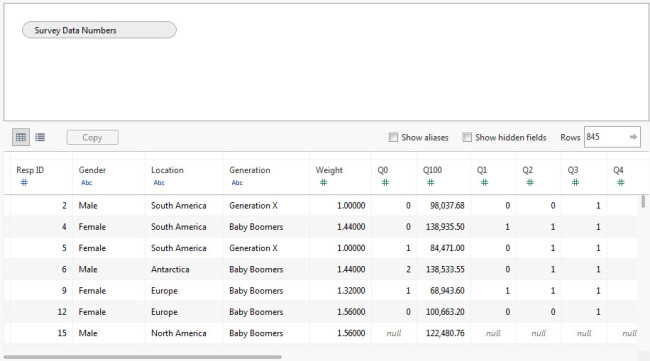650x361 pixels.
Task: Click Resp ID 12 cell
Action: 41,312
